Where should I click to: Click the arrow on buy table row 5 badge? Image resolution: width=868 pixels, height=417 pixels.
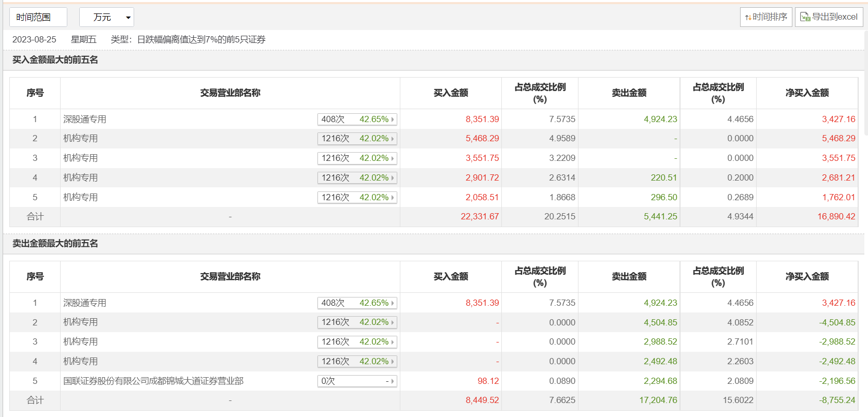coord(393,198)
